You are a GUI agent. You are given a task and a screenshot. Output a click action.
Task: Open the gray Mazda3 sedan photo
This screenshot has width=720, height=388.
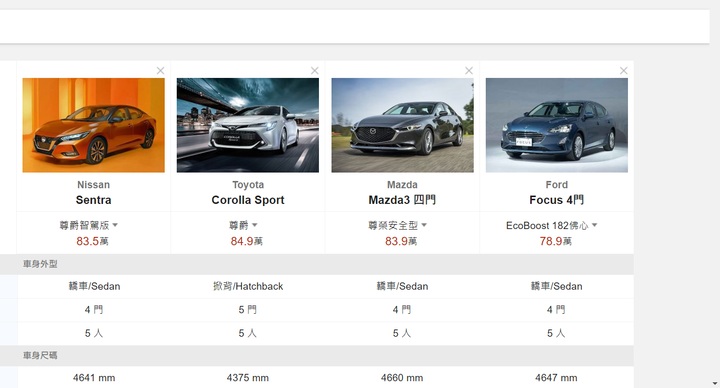[x=402, y=125]
